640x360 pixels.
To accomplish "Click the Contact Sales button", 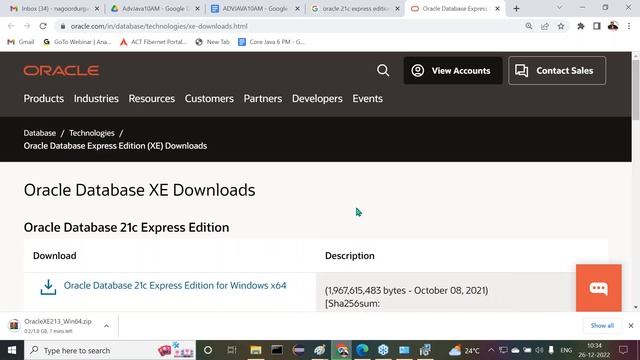I will point(557,71).
